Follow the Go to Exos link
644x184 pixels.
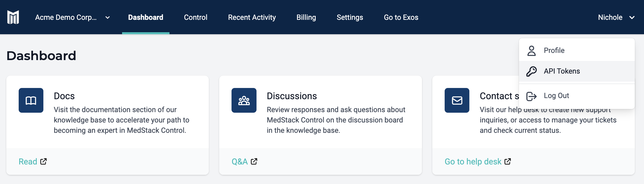[401, 17]
